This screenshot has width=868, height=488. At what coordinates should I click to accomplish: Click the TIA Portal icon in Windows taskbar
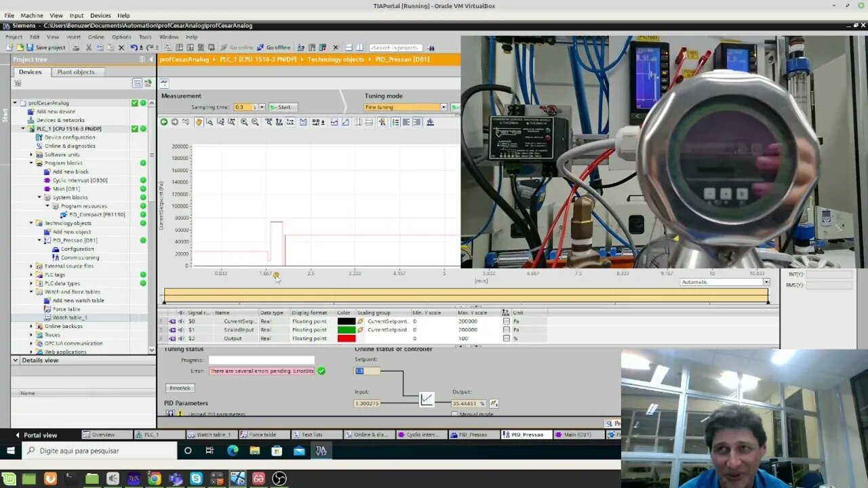pos(321,450)
